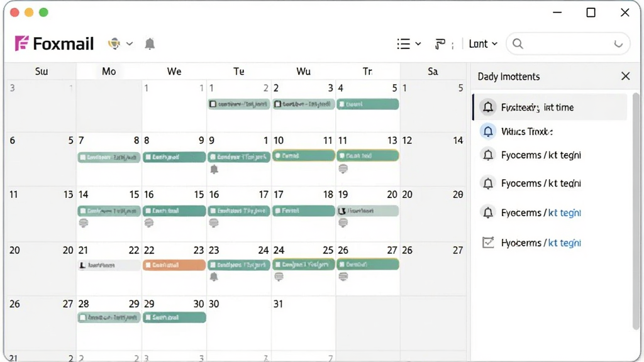The image size is (644, 362).
Task: Open the list view icon in toolbar
Action: coord(403,43)
